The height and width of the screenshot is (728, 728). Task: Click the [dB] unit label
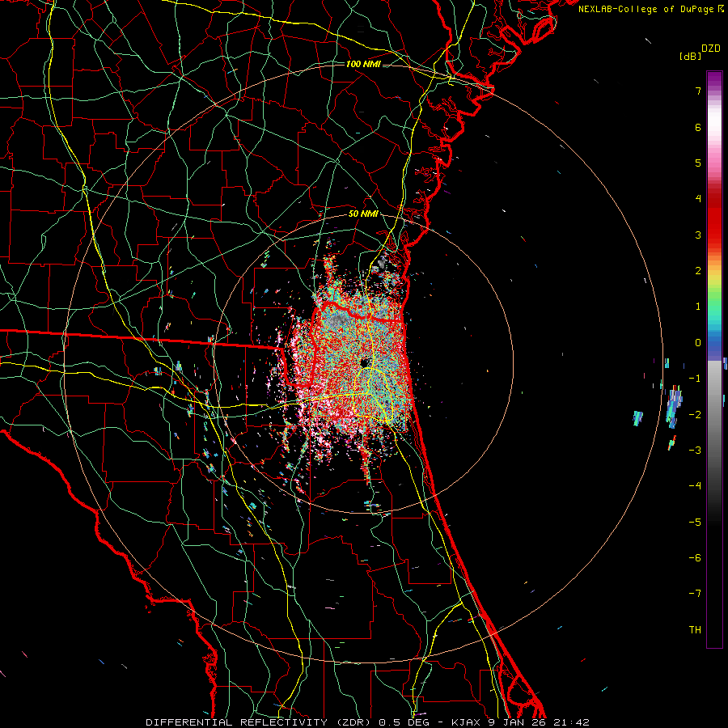point(690,56)
